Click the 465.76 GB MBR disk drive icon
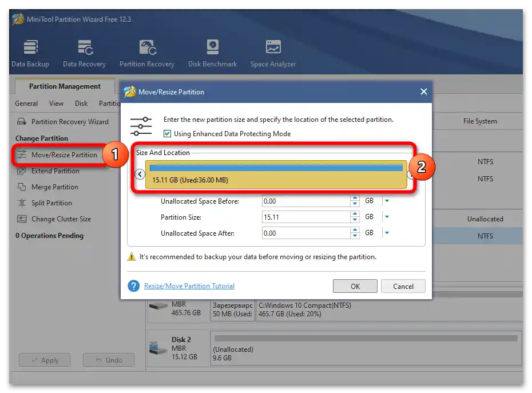The height and width of the screenshot is (393, 532). tap(158, 306)
